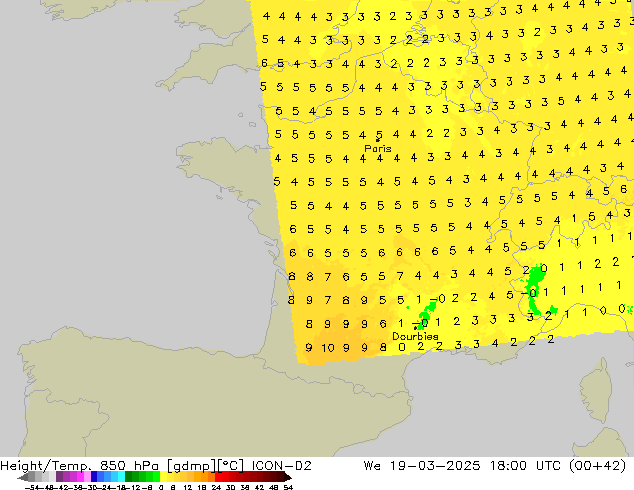Click the '18:00 UTC' time text

(525, 466)
